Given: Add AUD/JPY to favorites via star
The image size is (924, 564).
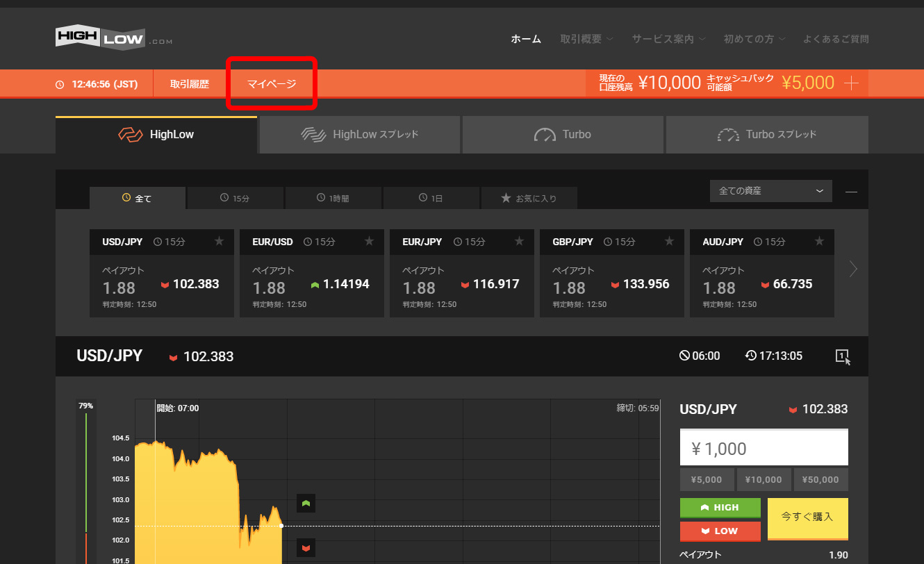Looking at the screenshot, I should pos(820,242).
